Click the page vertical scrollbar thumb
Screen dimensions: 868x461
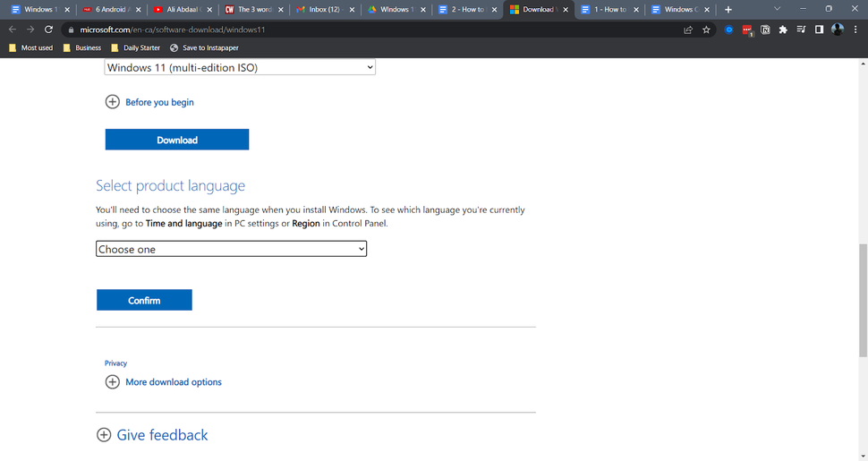[x=863, y=300]
